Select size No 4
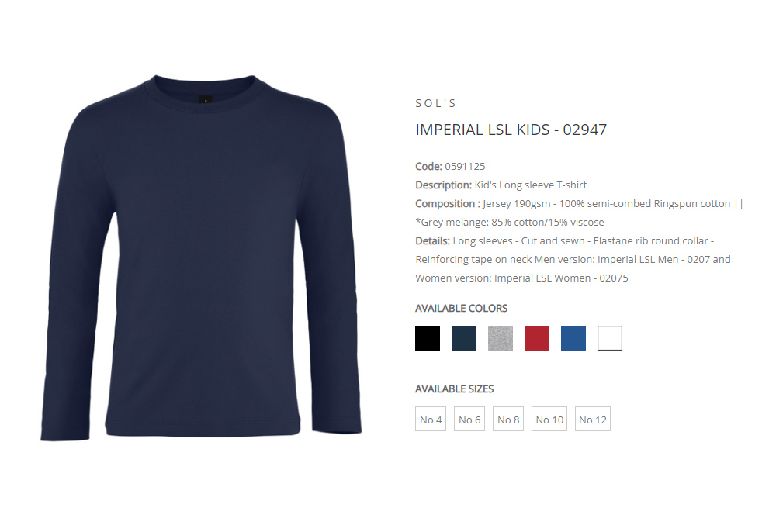 tap(431, 419)
